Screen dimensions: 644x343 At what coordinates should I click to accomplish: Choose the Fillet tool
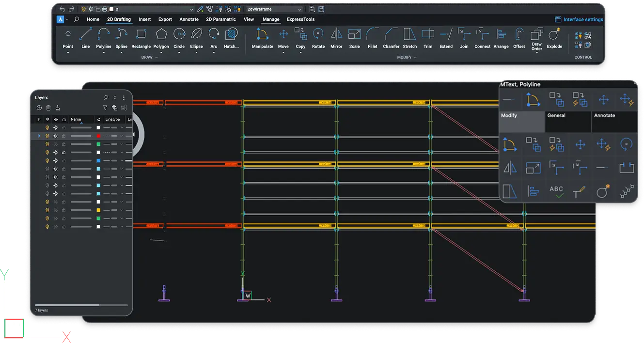tap(372, 34)
